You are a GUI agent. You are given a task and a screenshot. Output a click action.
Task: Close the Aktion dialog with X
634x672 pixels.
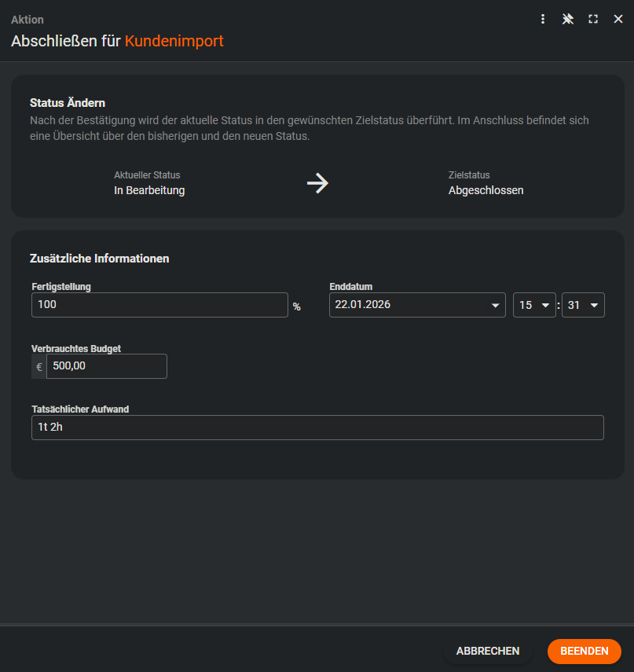tap(618, 19)
